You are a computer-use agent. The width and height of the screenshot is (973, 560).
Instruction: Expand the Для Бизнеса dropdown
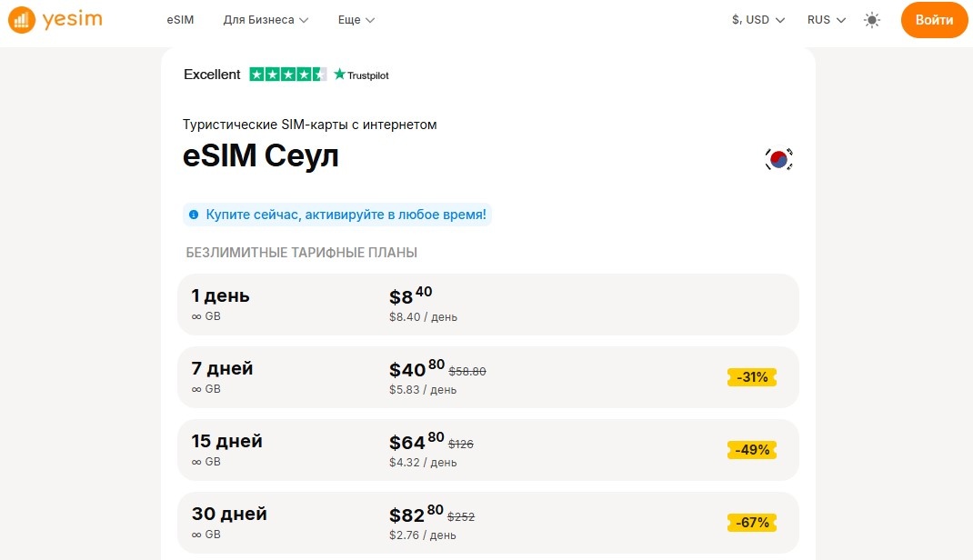pyautogui.click(x=266, y=20)
